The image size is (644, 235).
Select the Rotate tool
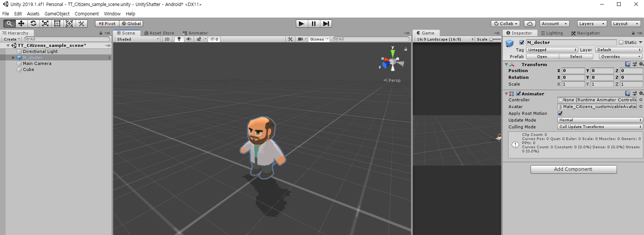33,24
